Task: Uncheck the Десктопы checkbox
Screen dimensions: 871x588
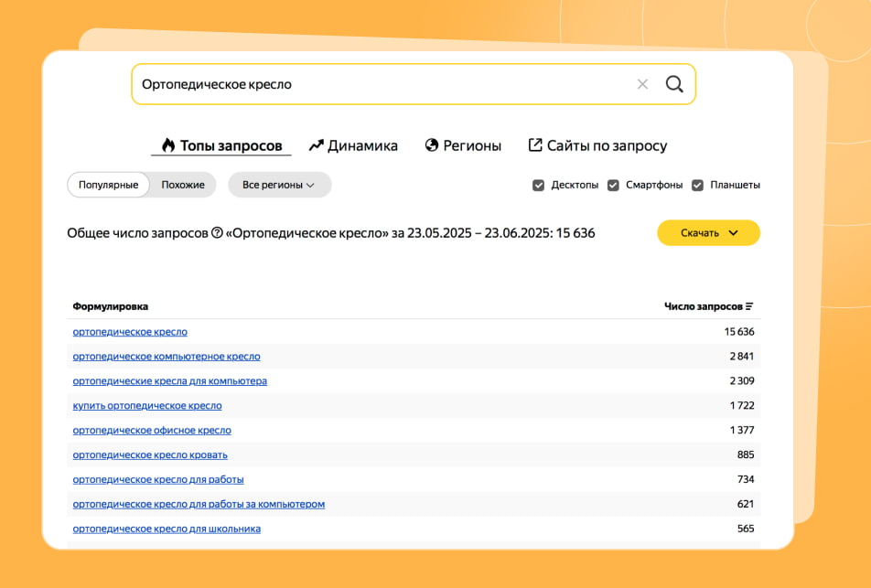Action: pos(538,185)
